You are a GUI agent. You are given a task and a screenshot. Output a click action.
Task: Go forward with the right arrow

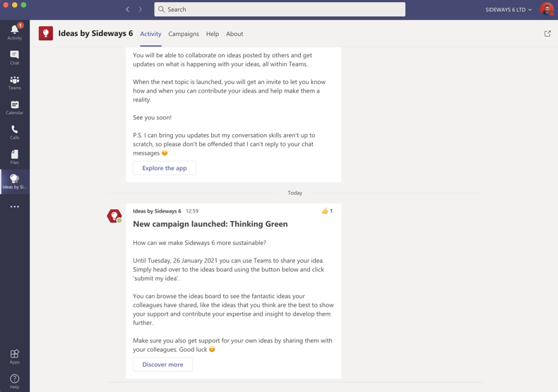pyautogui.click(x=141, y=10)
